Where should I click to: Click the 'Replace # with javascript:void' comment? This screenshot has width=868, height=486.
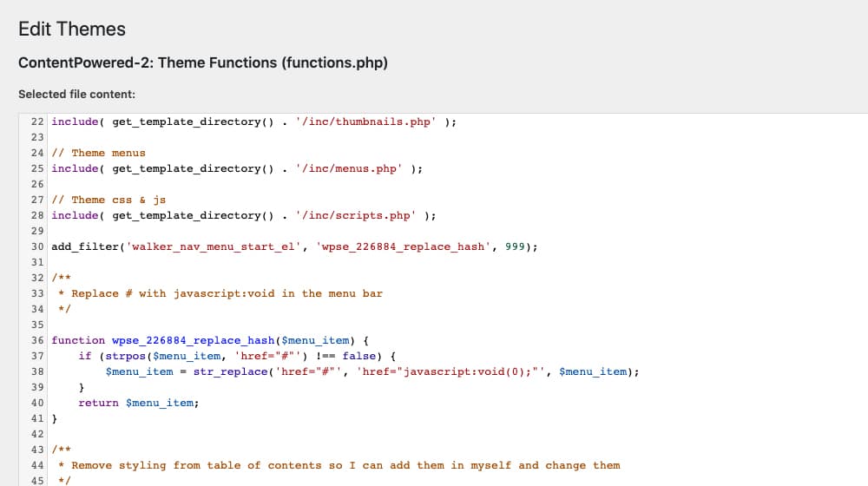(220, 293)
